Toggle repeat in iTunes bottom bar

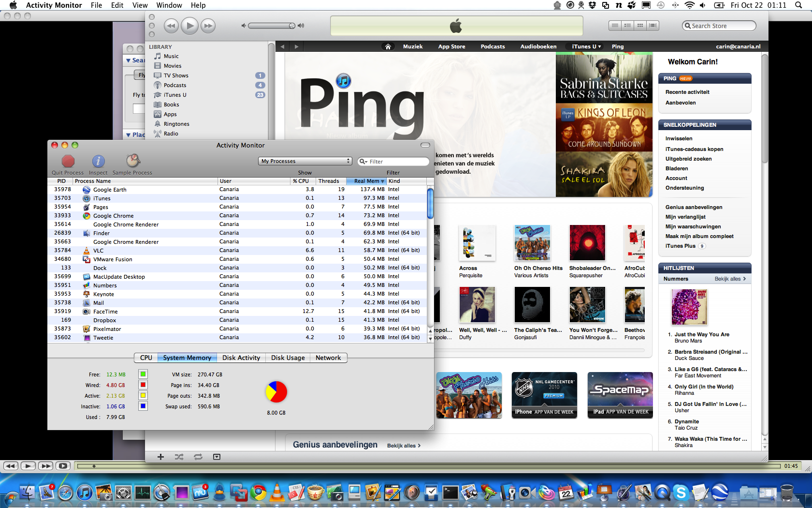tap(198, 457)
